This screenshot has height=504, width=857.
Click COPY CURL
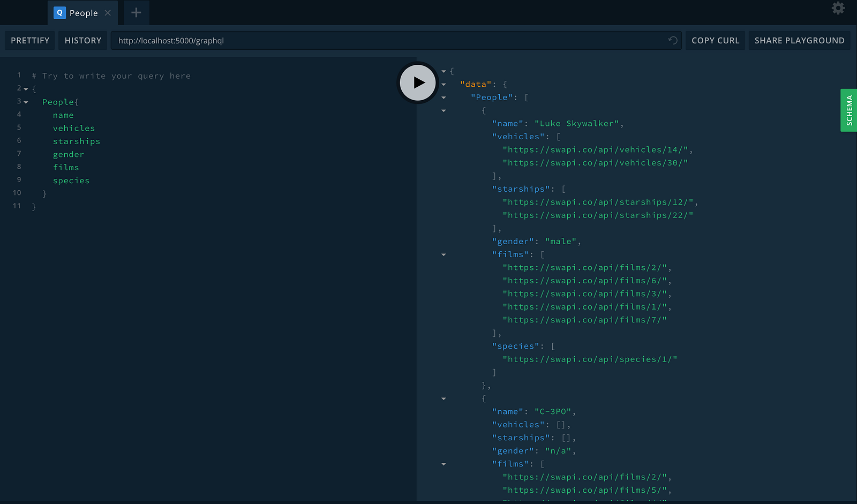tap(715, 41)
